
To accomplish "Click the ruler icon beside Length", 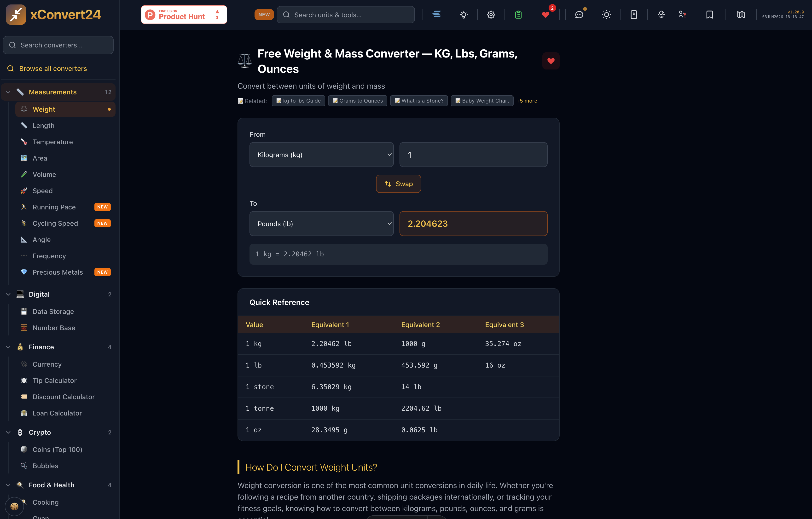I will pyautogui.click(x=24, y=126).
